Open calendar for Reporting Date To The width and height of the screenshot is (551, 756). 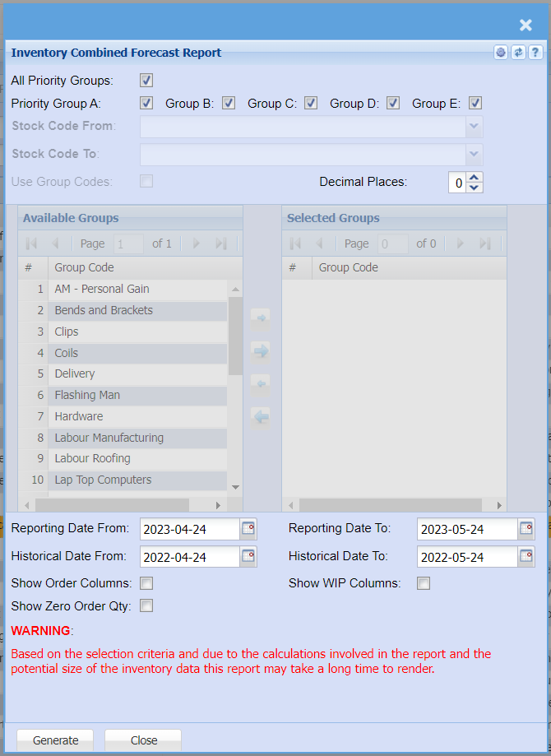[526, 529]
